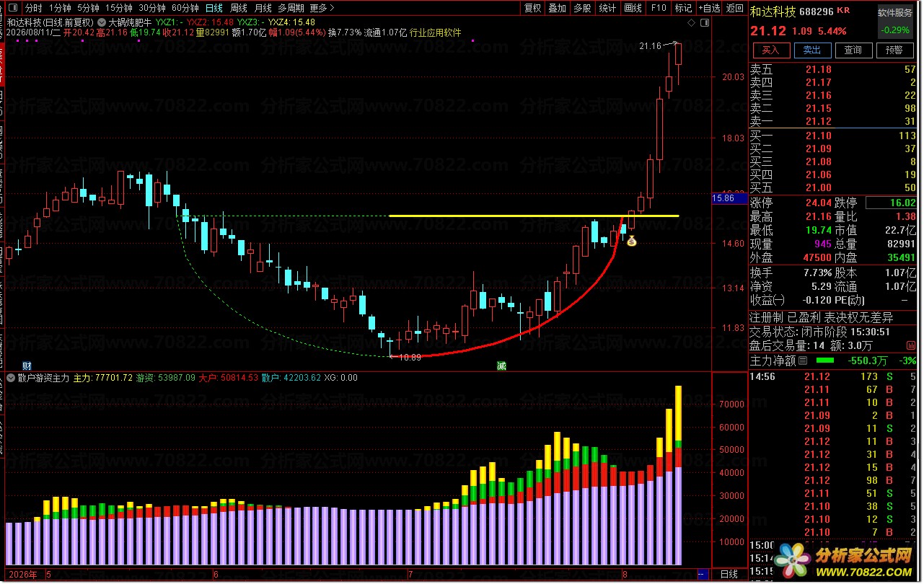
Task: Click the 卖一 price 21.12 row
Action: (833, 121)
